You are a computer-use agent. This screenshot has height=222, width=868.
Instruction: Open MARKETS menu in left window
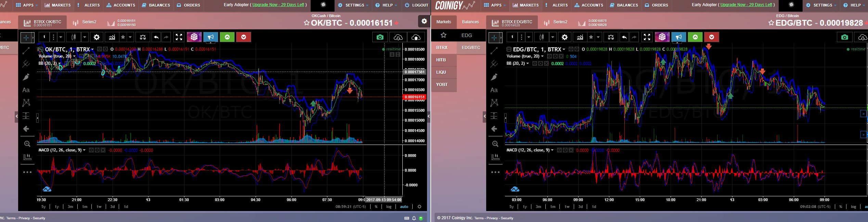tap(57, 5)
